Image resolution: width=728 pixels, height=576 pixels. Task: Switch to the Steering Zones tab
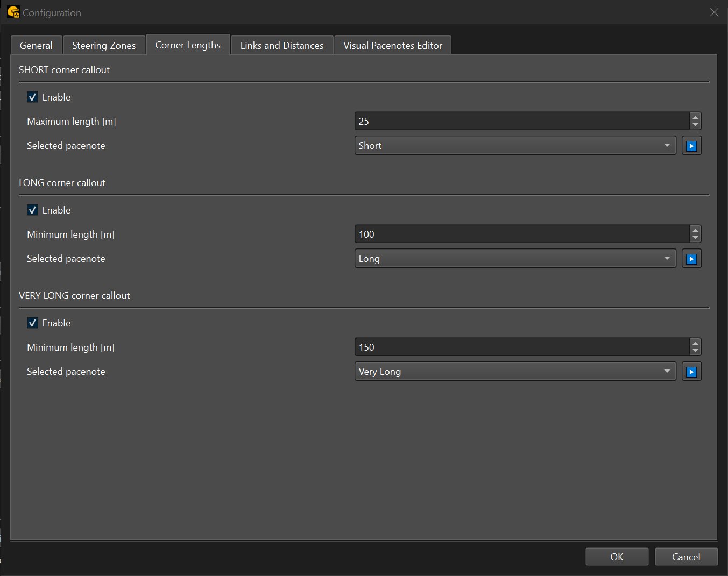tap(104, 46)
